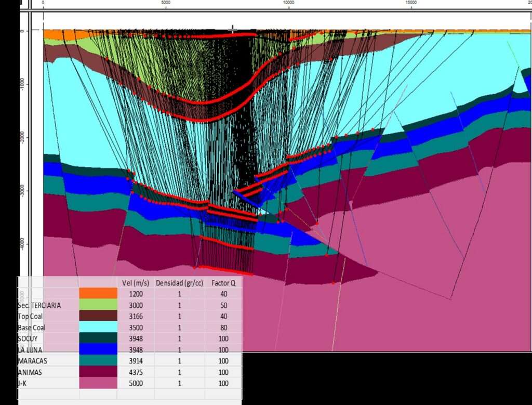Image resolution: width=532 pixels, height=405 pixels.
Task: Click the white crosshair cursor marker at the surface
Action: 233,30
